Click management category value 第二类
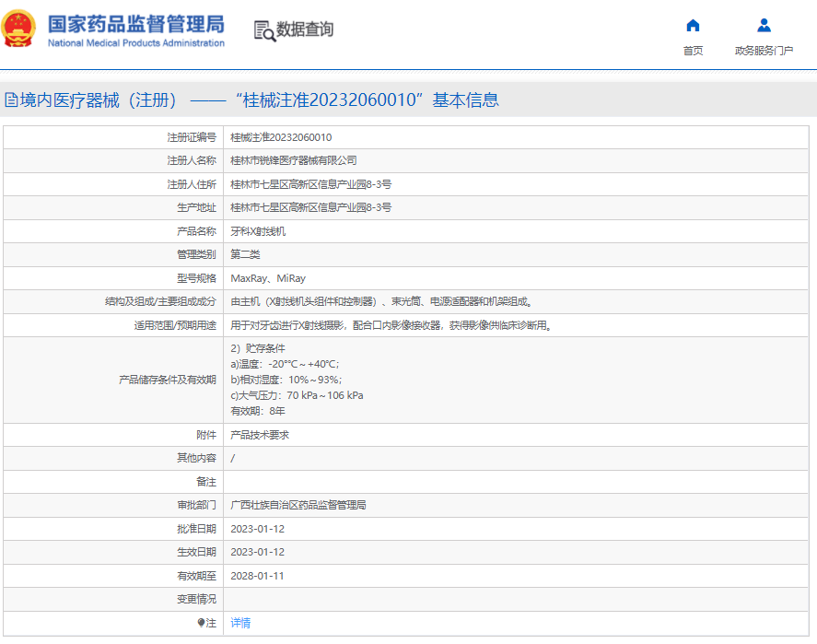817x644 pixels. click(x=245, y=254)
